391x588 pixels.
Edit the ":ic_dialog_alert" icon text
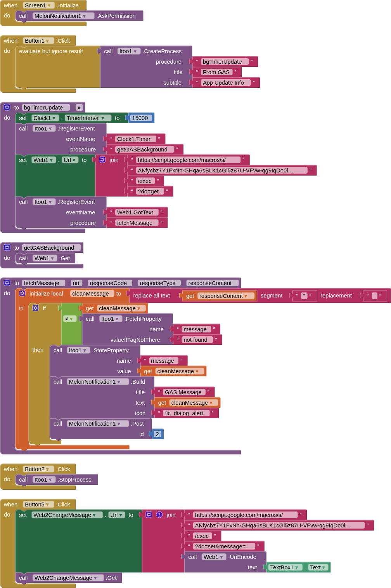(184, 413)
